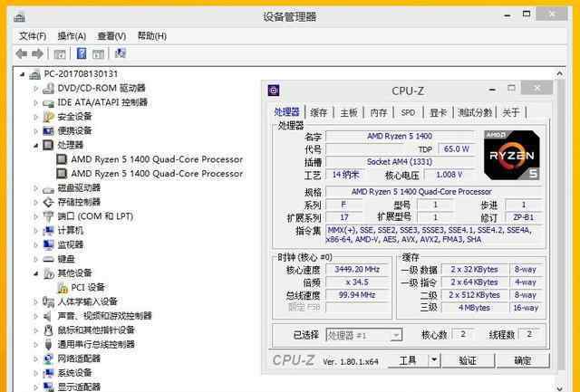Select the DVD/CD-ROM drive icon
Image resolution: width=580 pixels, height=392 pixels.
tap(48, 89)
